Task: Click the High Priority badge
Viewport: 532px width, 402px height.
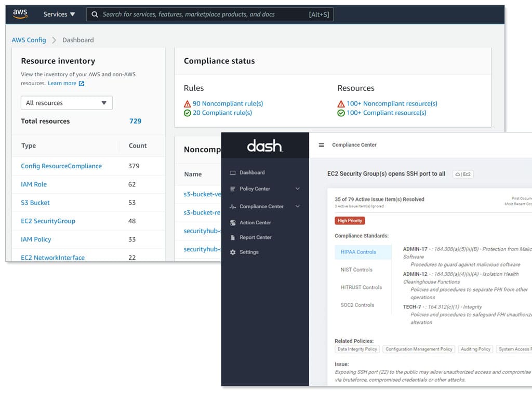Action: pos(350,221)
